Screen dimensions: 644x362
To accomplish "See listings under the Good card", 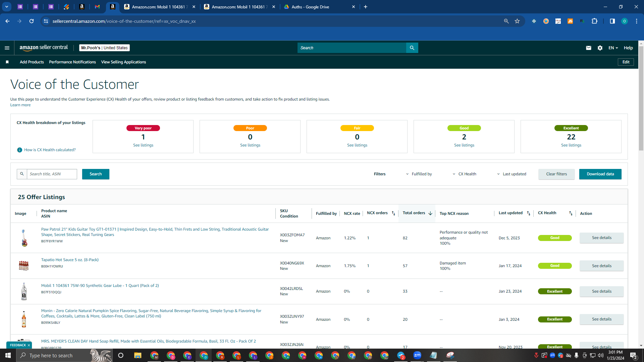I will (x=464, y=145).
